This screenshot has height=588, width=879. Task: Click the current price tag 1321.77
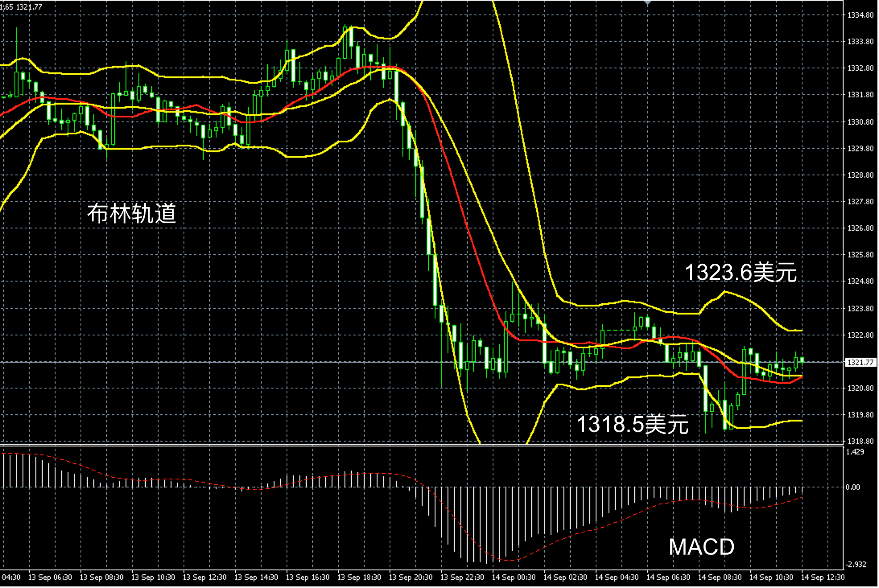coord(860,362)
